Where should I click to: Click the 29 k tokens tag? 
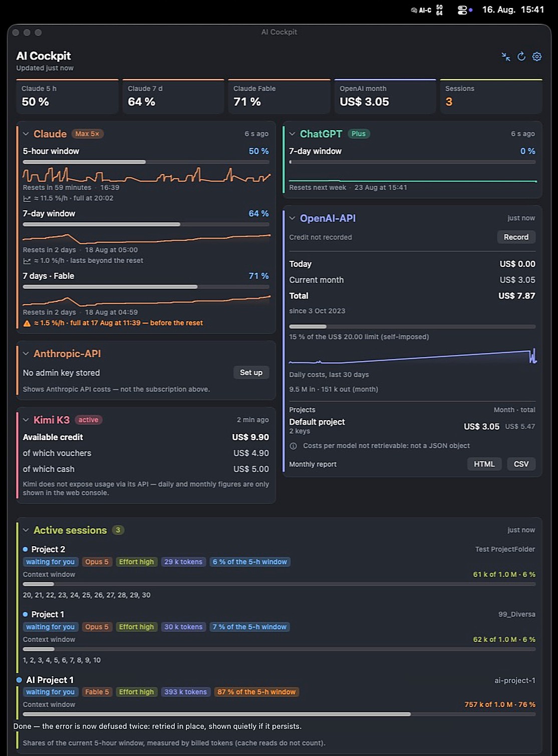pyautogui.click(x=183, y=562)
